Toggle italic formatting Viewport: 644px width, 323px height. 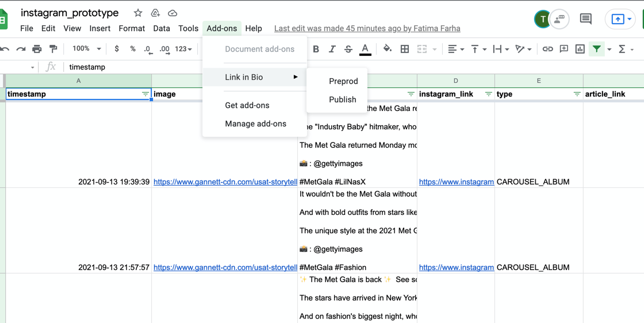tap(332, 49)
